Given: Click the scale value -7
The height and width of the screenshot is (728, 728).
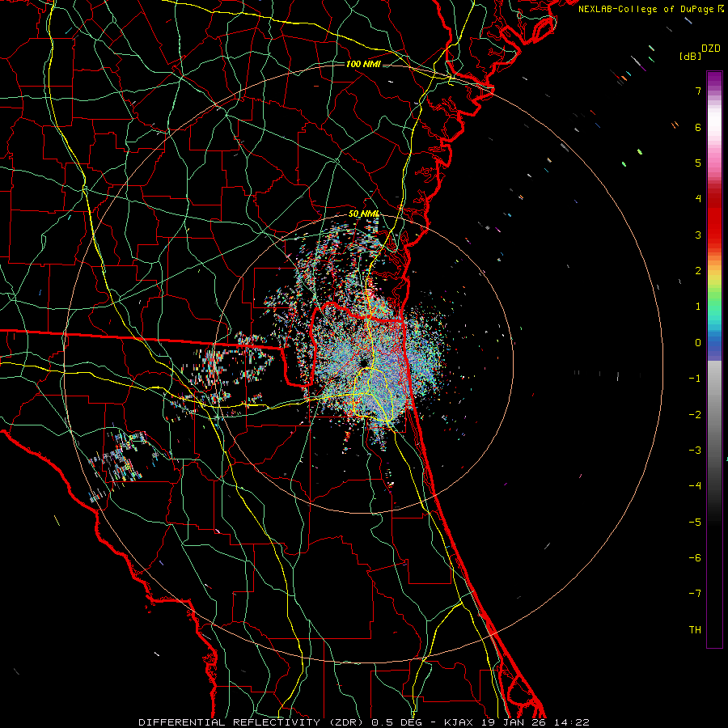Looking at the screenshot, I should (695, 594).
